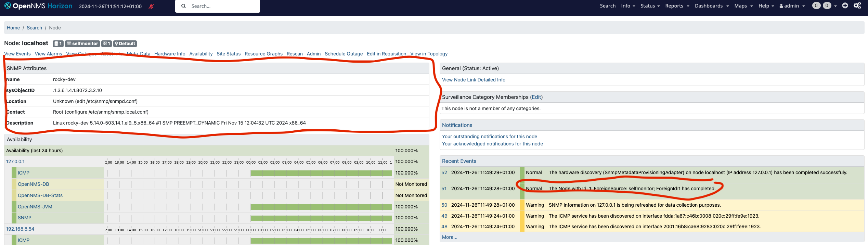
Task: Click the Rescan link
Action: pyautogui.click(x=295, y=54)
